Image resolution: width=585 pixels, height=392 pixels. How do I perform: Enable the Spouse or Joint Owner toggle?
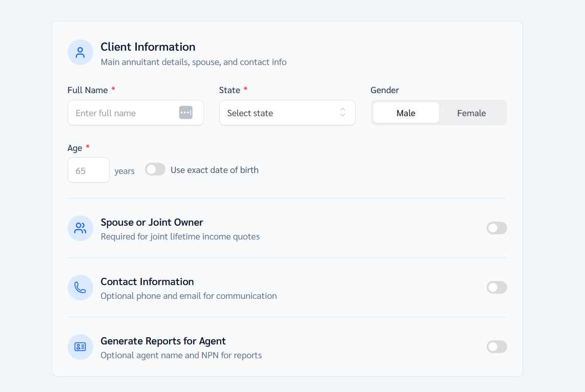(496, 228)
